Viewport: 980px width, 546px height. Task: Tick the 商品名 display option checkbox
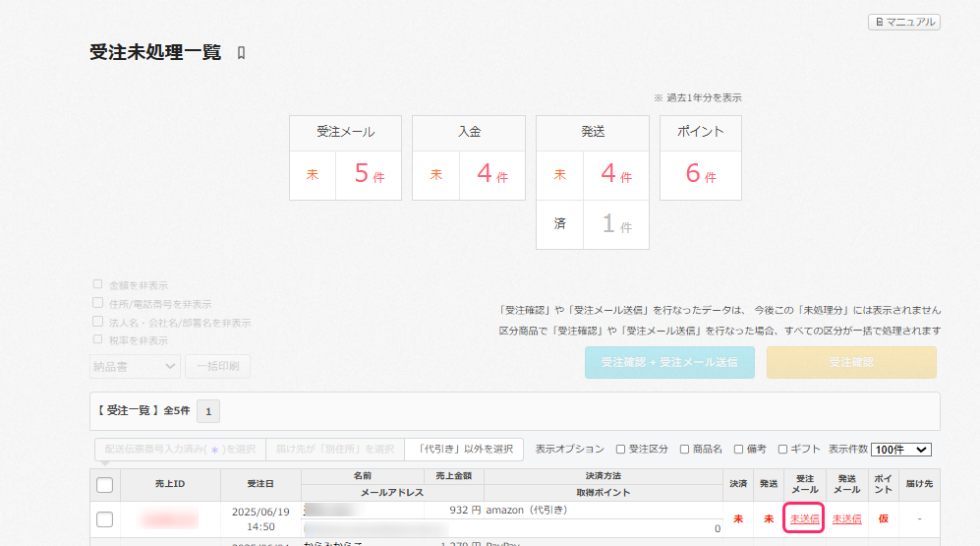(x=684, y=449)
